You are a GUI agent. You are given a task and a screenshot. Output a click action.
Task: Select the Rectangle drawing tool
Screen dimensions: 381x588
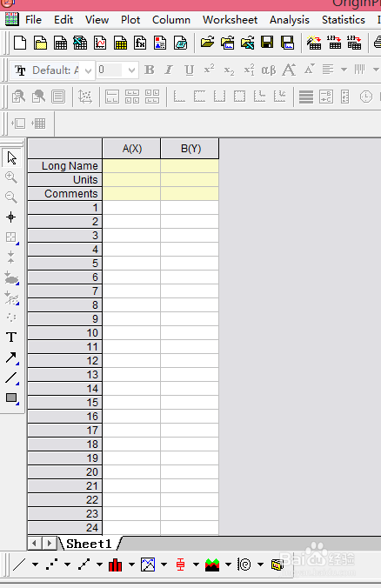[x=11, y=398]
